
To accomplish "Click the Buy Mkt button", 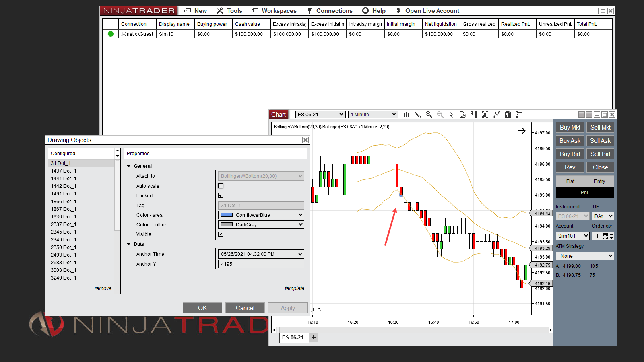I will [570, 128].
